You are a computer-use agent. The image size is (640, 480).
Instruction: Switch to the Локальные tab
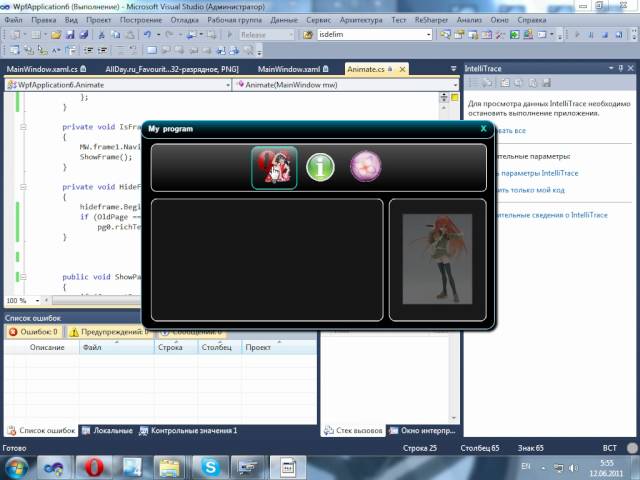107,431
